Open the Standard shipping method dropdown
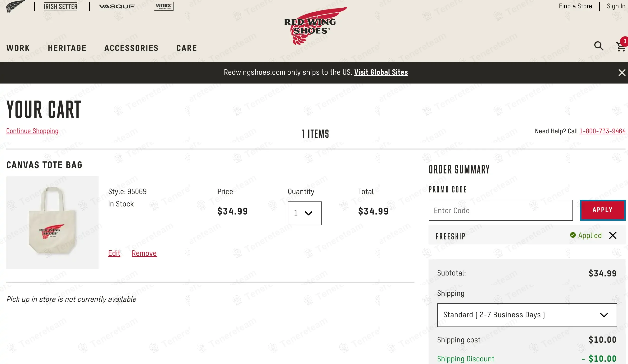Image resolution: width=628 pixels, height=364 pixels. [527, 315]
